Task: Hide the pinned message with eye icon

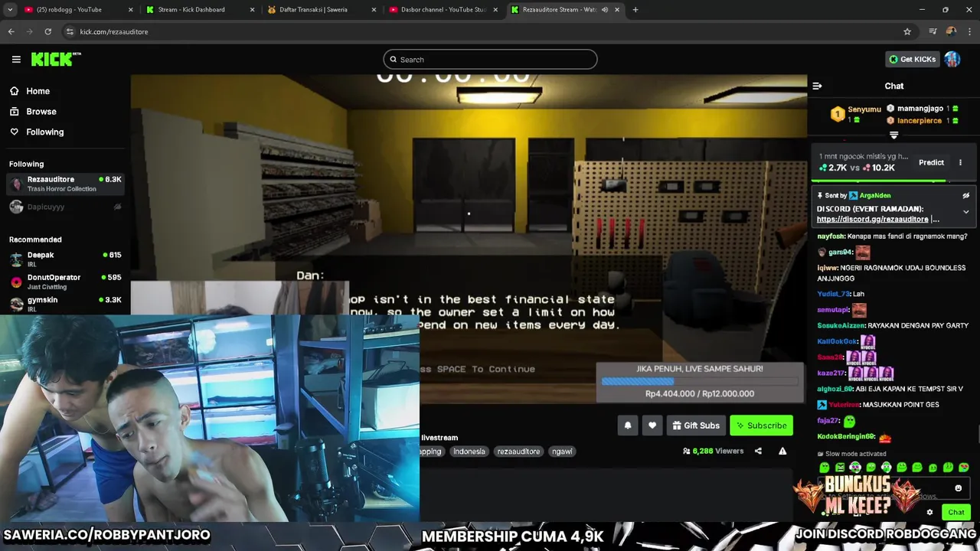Action: point(966,195)
